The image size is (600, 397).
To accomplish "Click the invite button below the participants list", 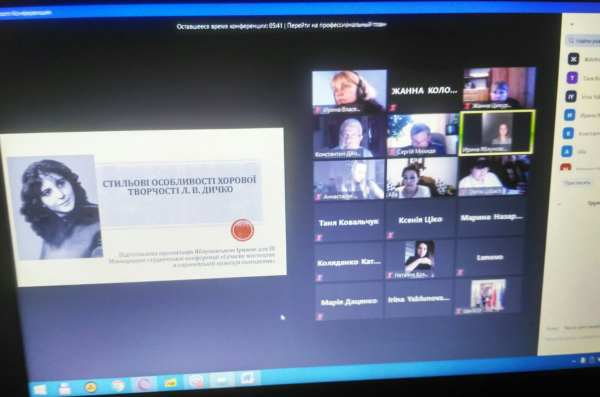I will coord(576,183).
